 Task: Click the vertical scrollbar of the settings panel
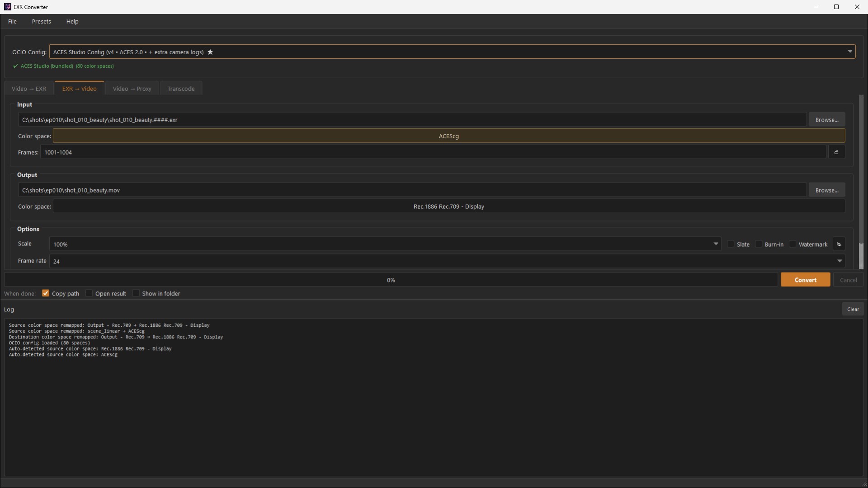(861, 182)
